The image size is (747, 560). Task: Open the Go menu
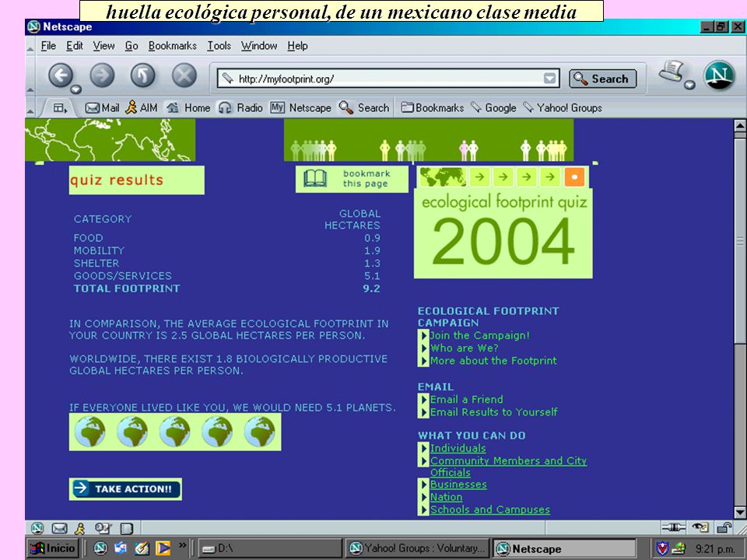pyautogui.click(x=132, y=46)
